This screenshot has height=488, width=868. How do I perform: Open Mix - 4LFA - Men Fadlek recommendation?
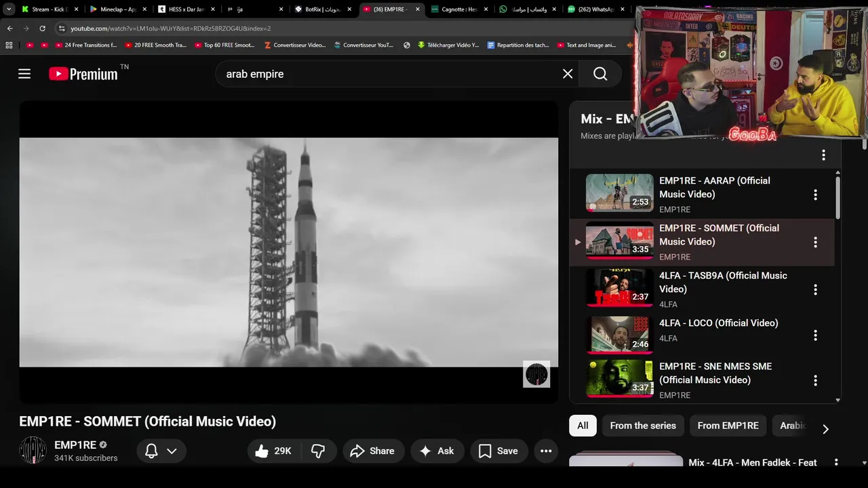[753, 462]
